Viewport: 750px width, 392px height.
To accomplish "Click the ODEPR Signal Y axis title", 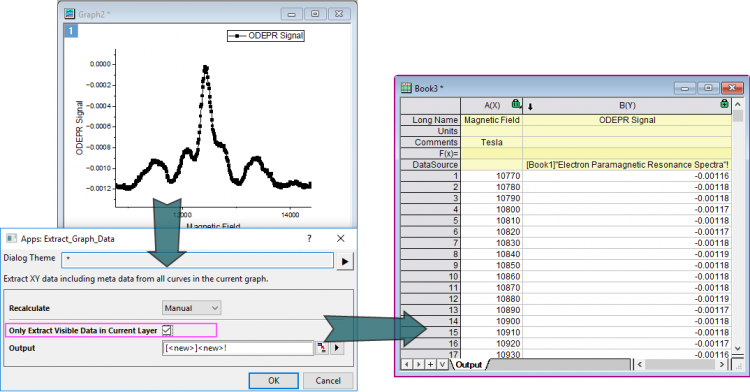I will [x=79, y=128].
